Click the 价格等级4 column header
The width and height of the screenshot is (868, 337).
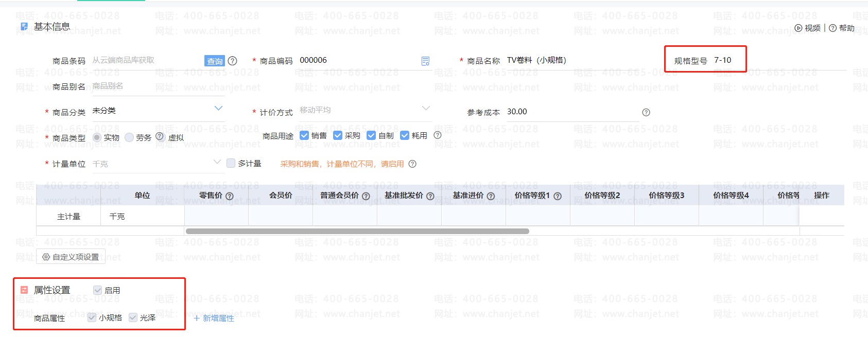[731, 196]
